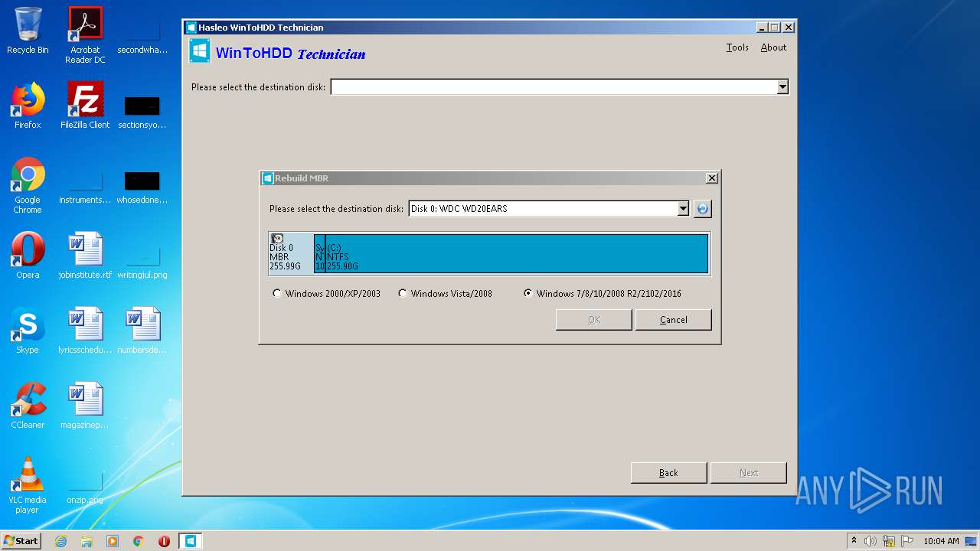Open Internet Explorer from taskbar
The height and width of the screenshot is (551, 980).
pos(60,541)
